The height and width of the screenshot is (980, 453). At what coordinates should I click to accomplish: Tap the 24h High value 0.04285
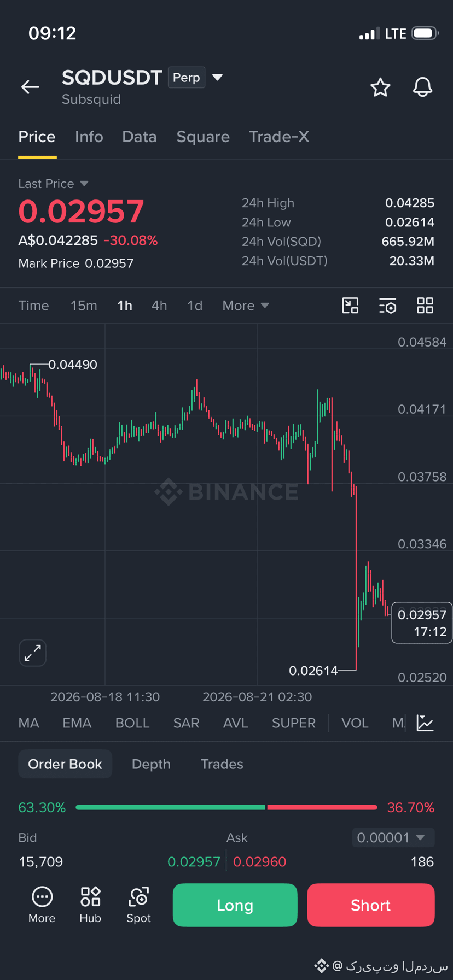tap(410, 203)
